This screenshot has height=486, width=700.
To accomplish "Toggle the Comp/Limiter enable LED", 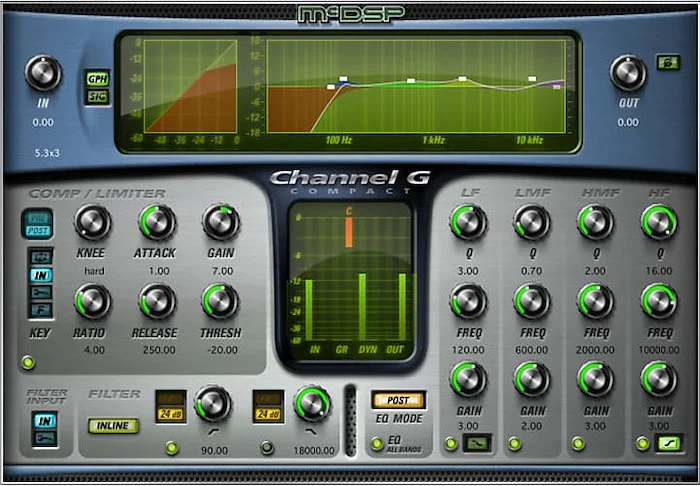I will coord(28,363).
